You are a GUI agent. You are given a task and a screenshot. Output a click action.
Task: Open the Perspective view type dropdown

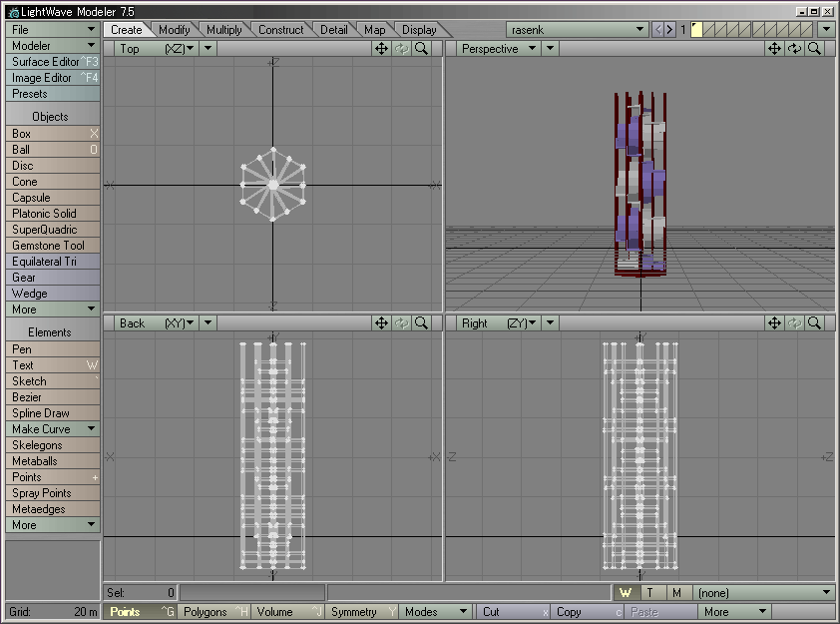pos(498,48)
